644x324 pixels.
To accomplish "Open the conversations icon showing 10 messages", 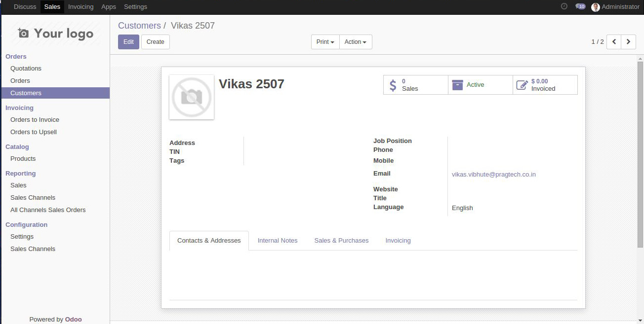I will pyautogui.click(x=580, y=6).
